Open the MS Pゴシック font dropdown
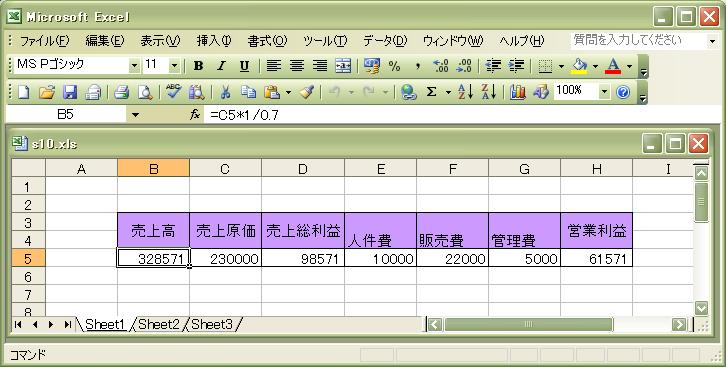Image resolution: width=726 pixels, height=367 pixels. coord(134,66)
